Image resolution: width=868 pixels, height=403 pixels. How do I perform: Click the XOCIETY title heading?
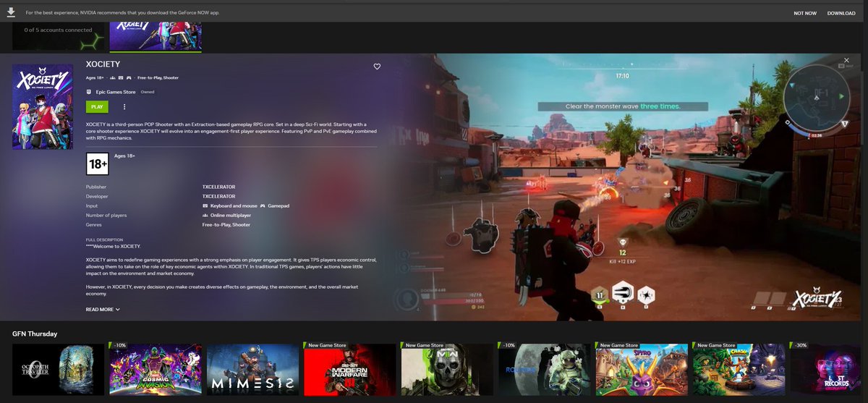(x=103, y=64)
